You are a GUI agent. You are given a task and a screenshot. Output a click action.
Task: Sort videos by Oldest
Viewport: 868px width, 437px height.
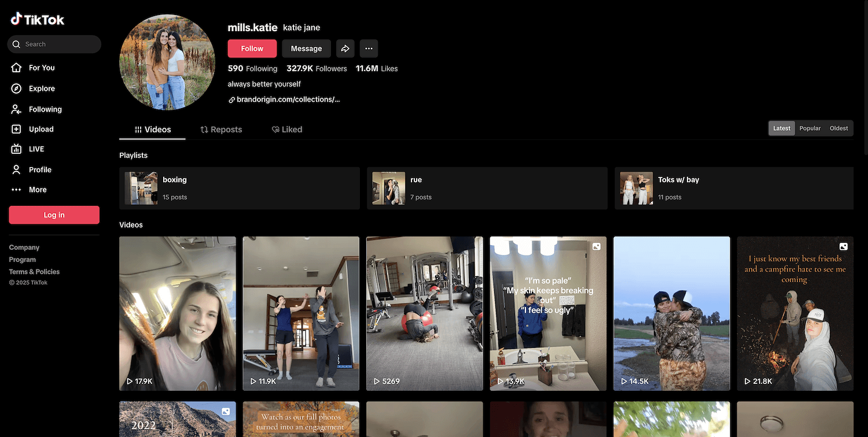pyautogui.click(x=838, y=128)
